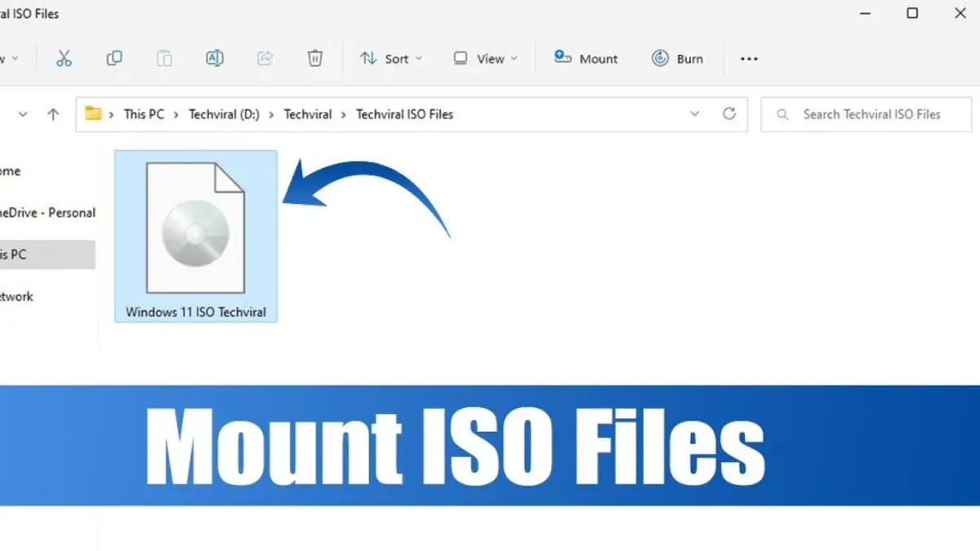Click the folder icon in address bar
Screen dimensions: 980x551
point(93,113)
